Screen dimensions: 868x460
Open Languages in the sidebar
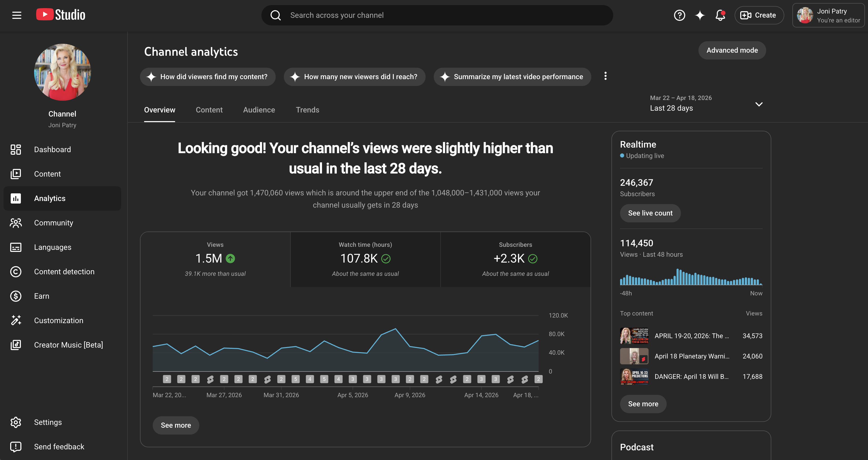[62, 247]
